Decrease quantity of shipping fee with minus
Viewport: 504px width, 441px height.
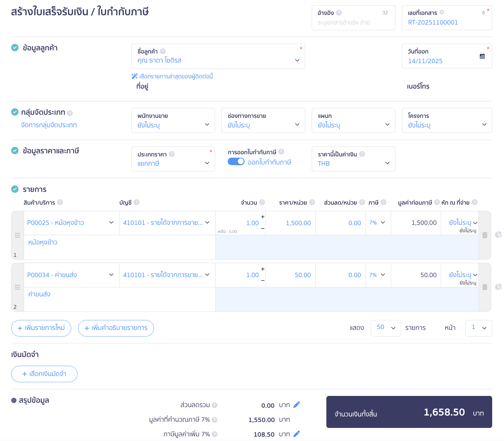click(x=263, y=281)
